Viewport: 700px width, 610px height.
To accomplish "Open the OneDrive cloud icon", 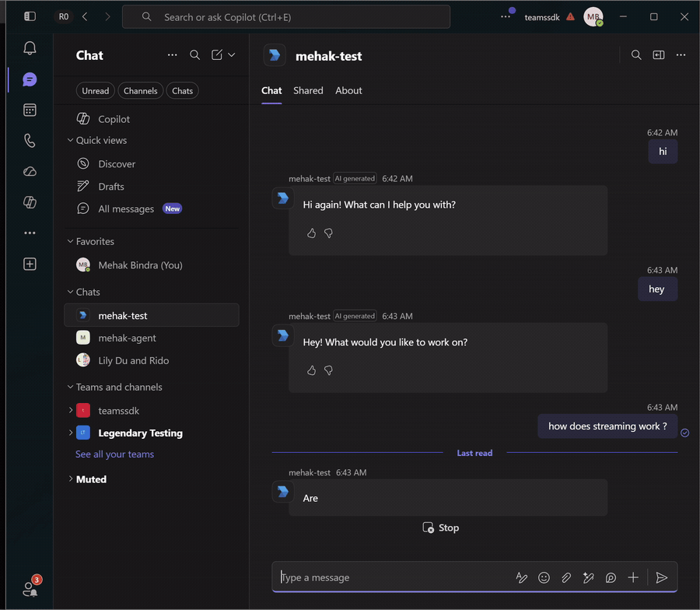I will 30,171.
